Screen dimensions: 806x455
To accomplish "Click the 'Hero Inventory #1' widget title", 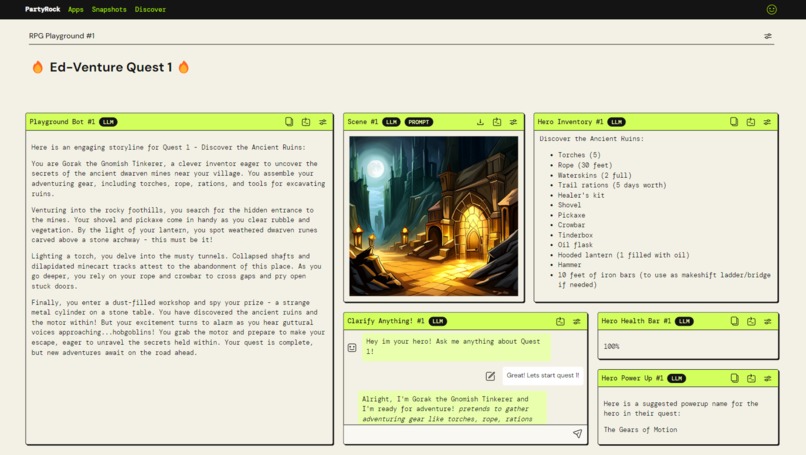I will (570, 122).
